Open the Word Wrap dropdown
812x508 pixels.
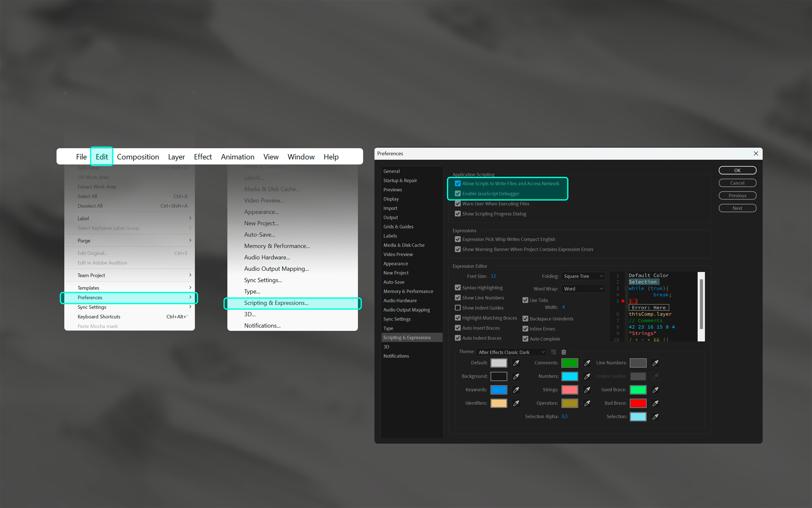tap(583, 289)
